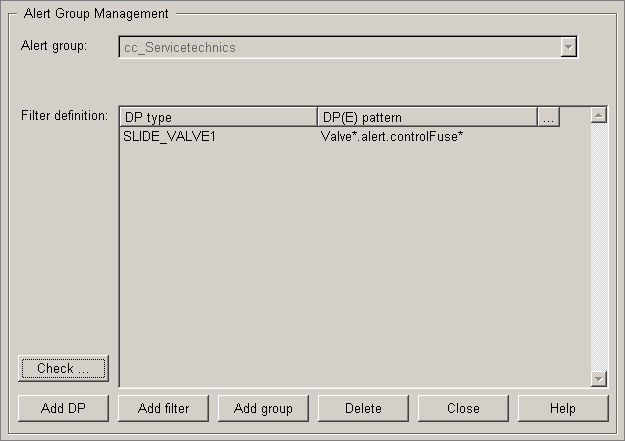625x441 pixels.
Task: Click the Add DP button
Action: pyautogui.click(x=63, y=408)
